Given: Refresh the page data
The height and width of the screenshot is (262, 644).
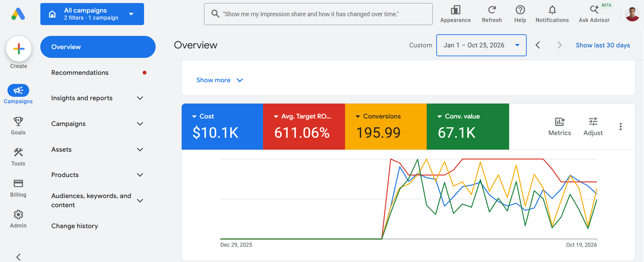Looking at the screenshot, I should coord(492,14).
